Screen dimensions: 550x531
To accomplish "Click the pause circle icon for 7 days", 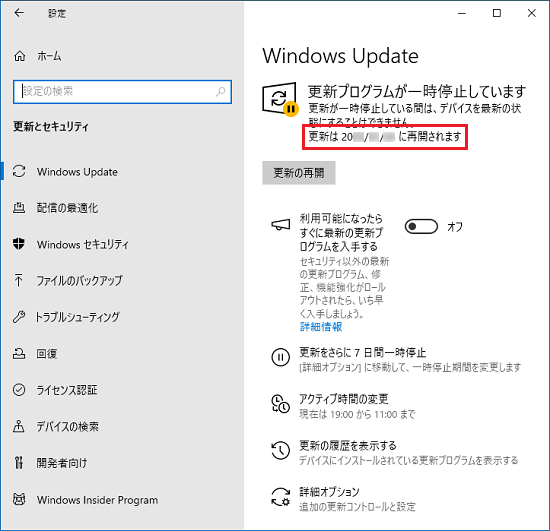I will 280,357.
